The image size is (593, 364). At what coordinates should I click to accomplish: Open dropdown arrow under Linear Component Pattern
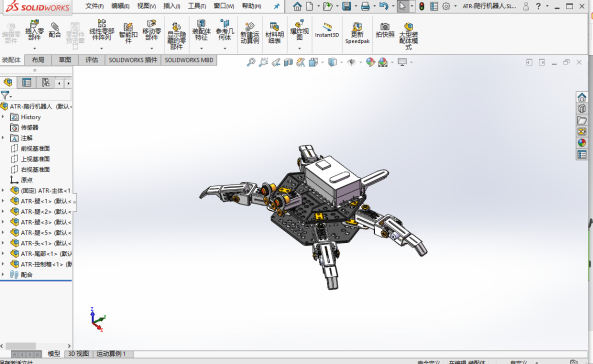click(x=102, y=48)
